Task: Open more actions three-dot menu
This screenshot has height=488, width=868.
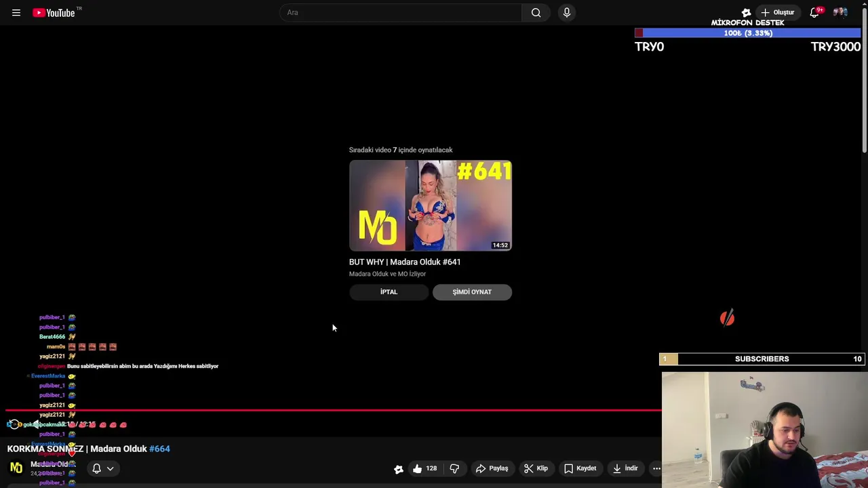Action: (x=656, y=468)
